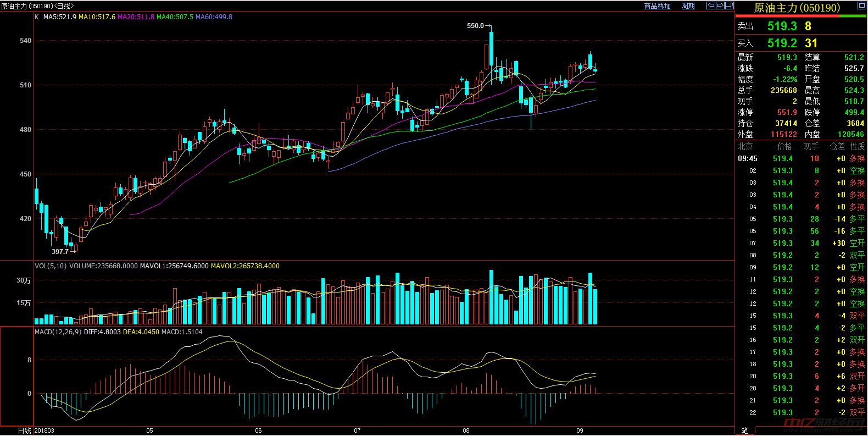This screenshot has width=868, height=436.
Task: Click the left arrow previous-contract icon
Action: coord(710,5)
